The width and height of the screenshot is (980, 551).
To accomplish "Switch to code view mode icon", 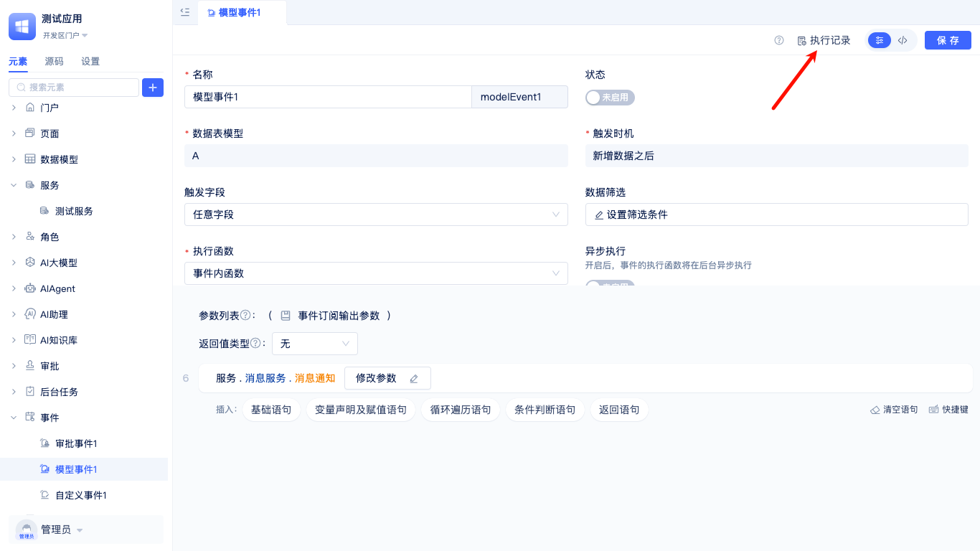I will [x=903, y=40].
